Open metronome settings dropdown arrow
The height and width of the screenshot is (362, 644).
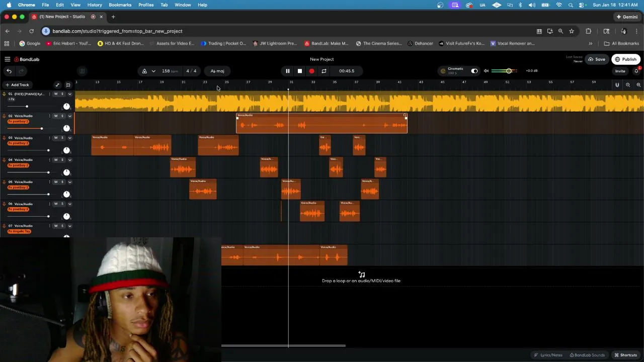[153, 71]
